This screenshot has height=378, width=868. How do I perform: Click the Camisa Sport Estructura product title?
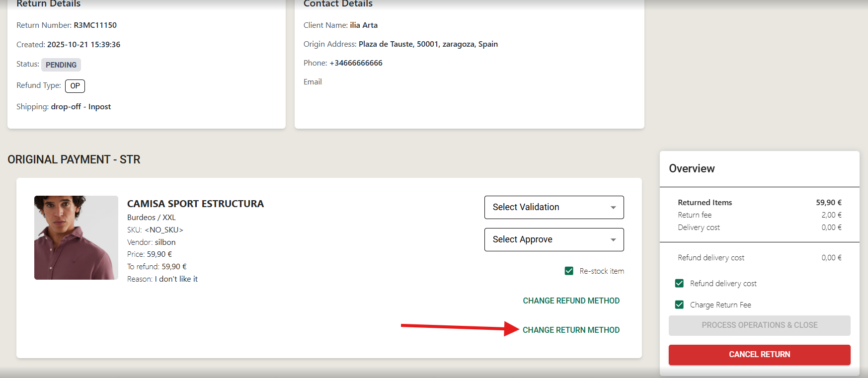[x=195, y=204]
